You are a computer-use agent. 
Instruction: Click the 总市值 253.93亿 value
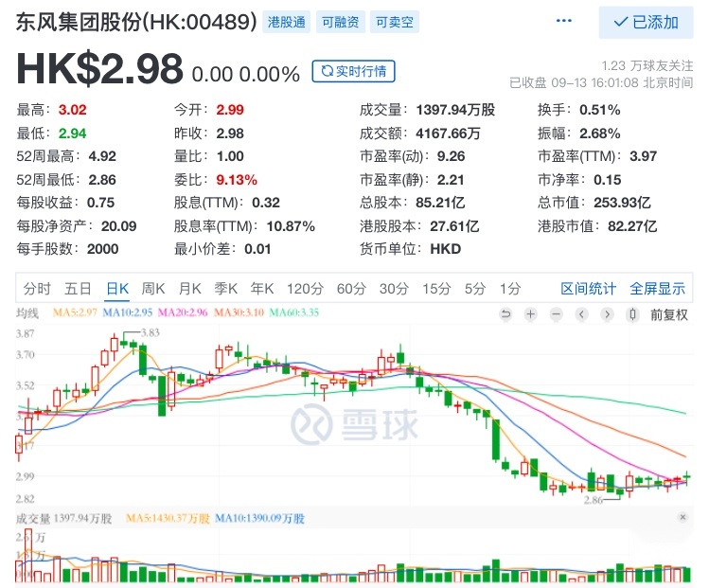622,203
